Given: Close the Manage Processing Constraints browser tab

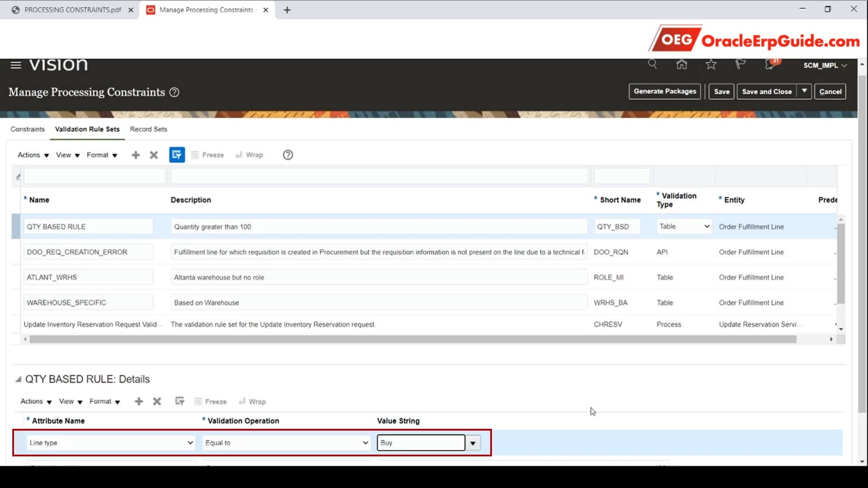Looking at the screenshot, I should pos(266,10).
